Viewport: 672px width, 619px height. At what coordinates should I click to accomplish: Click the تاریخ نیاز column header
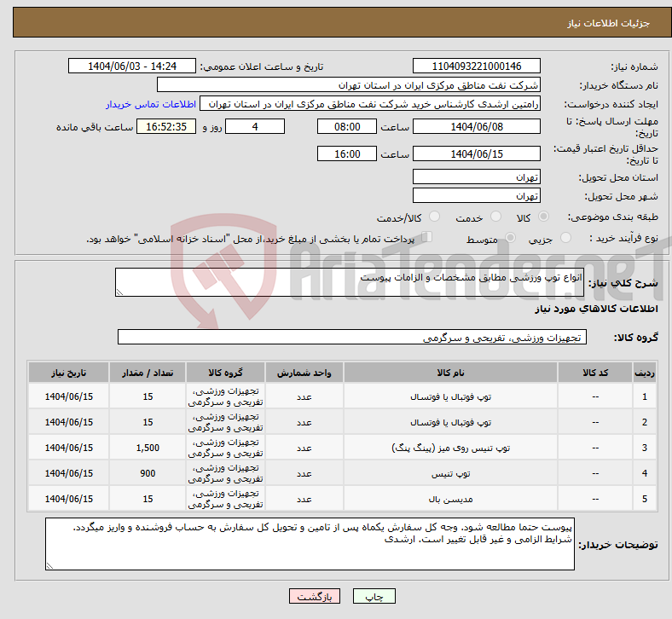tap(68, 373)
